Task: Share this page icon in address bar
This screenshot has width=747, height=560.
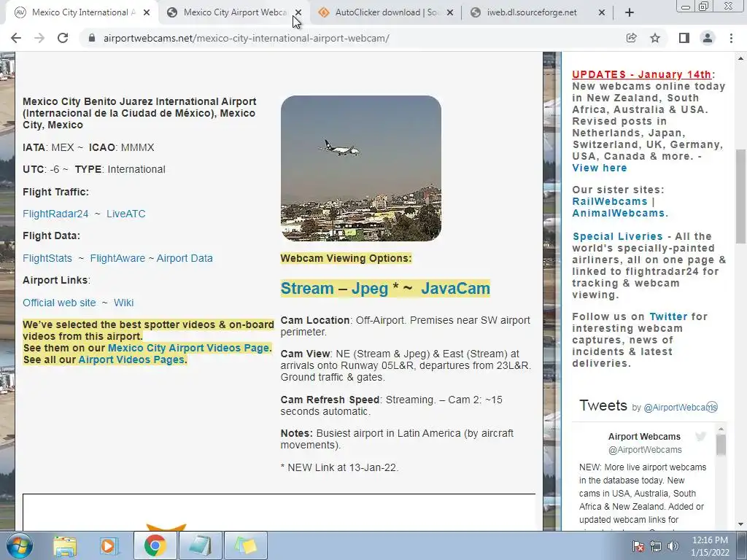Action: (631, 38)
